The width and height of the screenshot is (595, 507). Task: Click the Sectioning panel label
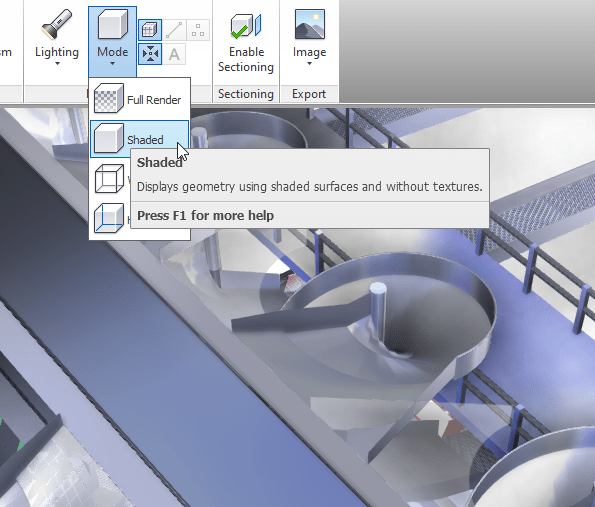246,94
